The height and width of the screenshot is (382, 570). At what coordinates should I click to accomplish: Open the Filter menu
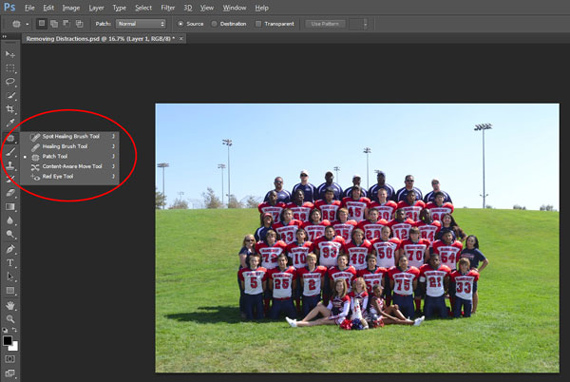pyautogui.click(x=168, y=8)
